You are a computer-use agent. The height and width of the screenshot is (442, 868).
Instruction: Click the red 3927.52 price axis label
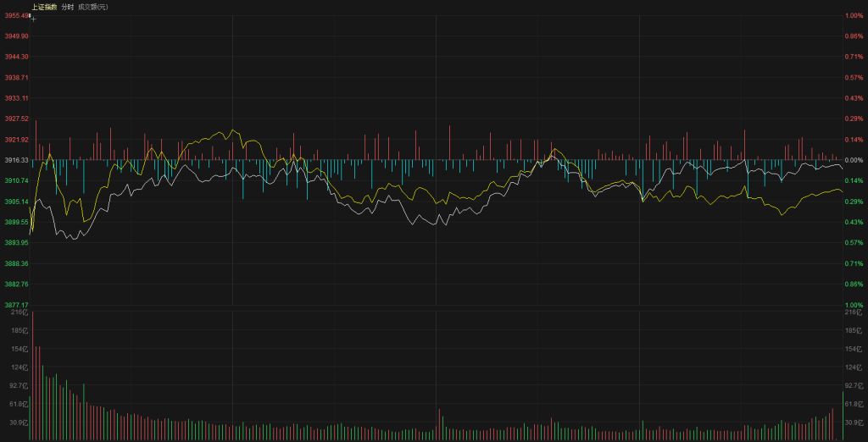click(16, 119)
